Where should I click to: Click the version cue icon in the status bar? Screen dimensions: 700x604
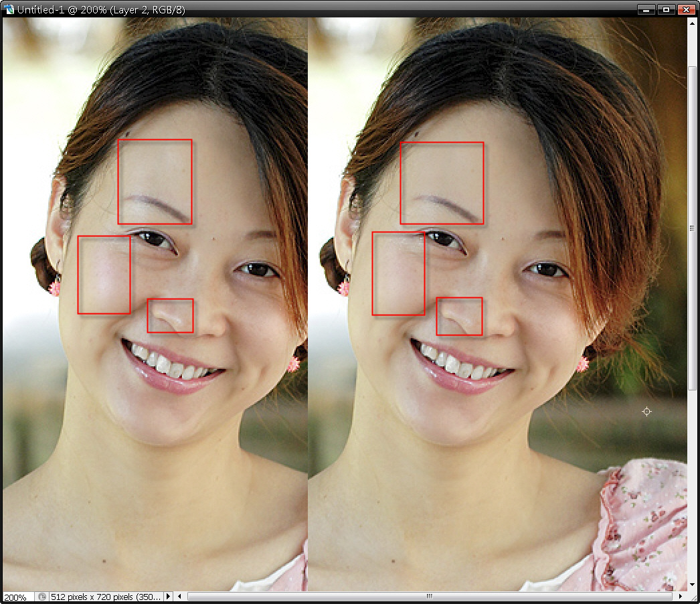pos(42,597)
